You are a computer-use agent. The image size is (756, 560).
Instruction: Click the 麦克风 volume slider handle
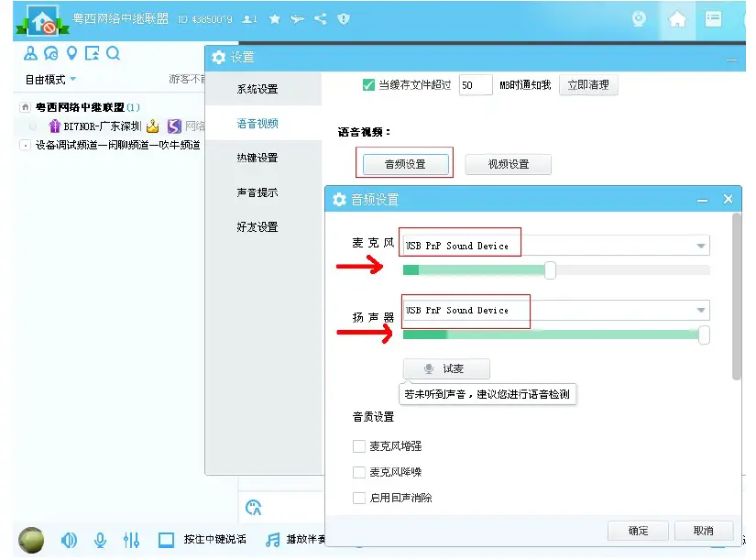click(550, 270)
